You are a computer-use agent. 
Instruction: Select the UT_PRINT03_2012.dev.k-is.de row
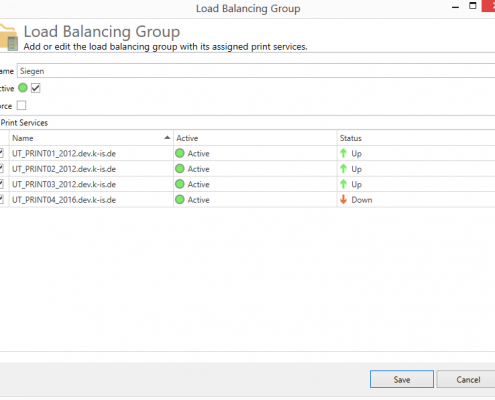pyautogui.click(x=247, y=184)
